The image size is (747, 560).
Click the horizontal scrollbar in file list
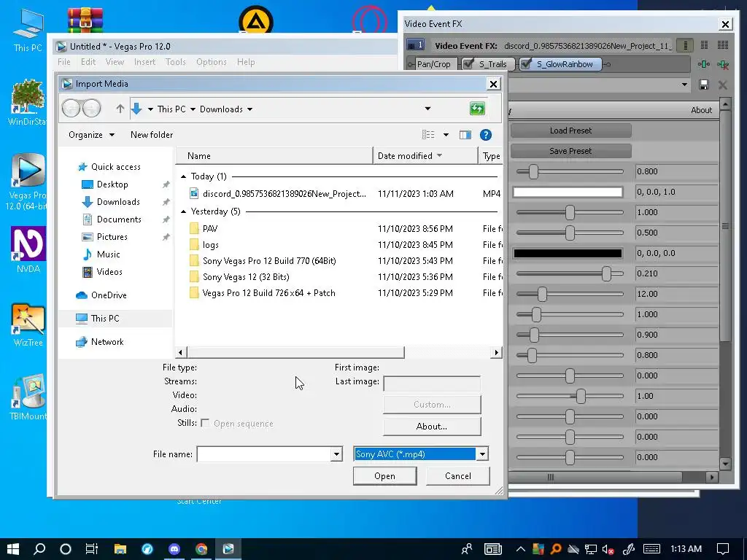coord(295,352)
